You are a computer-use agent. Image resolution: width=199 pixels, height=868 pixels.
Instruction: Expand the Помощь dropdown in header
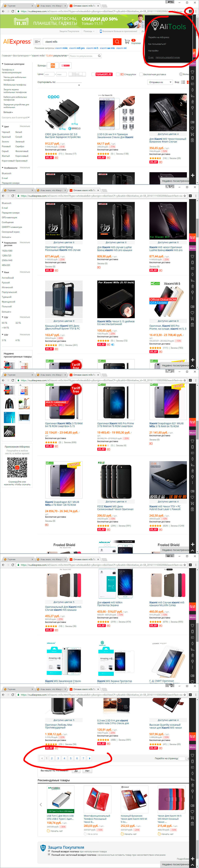click(x=88, y=31)
